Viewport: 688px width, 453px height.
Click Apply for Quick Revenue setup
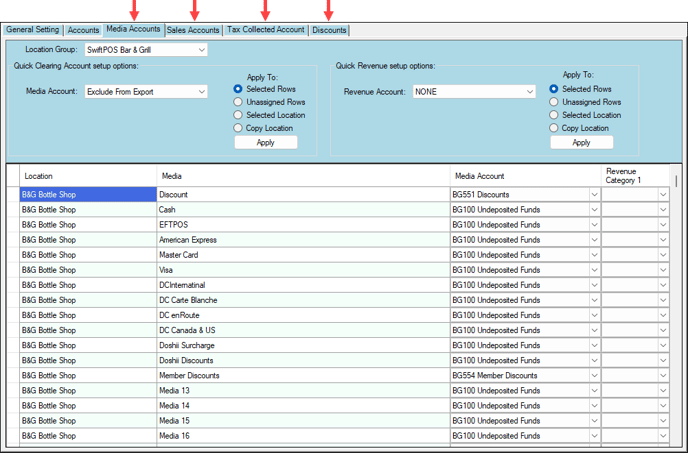pyautogui.click(x=580, y=143)
